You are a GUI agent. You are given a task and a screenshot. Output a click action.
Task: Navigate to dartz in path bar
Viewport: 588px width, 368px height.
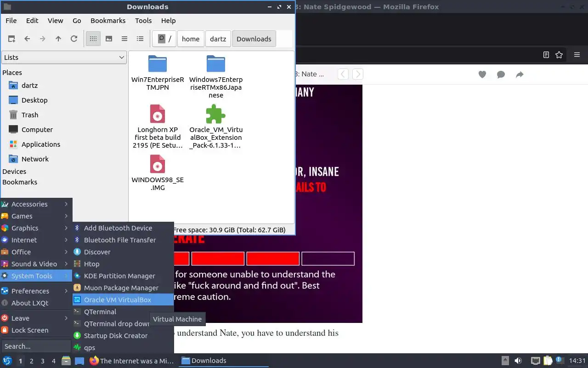pos(218,39)
